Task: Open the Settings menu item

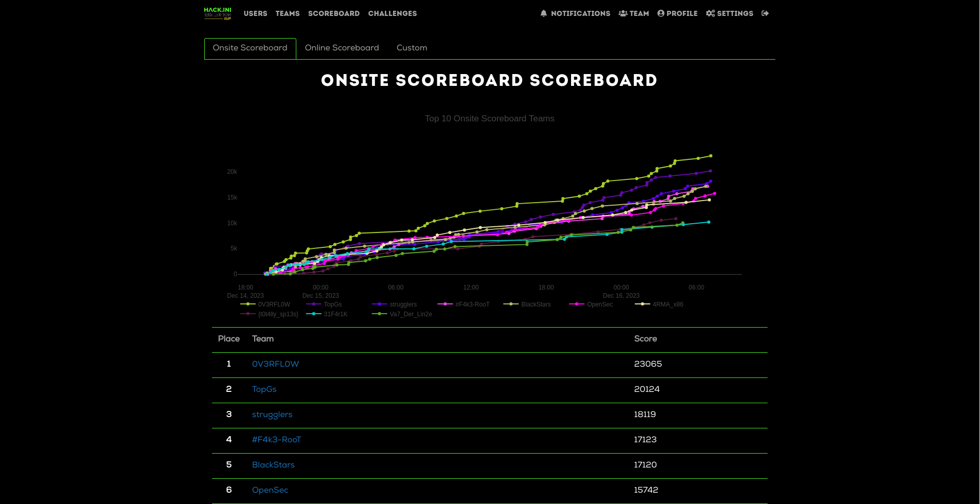Action: pyautogui.click(x=729, y=13)
